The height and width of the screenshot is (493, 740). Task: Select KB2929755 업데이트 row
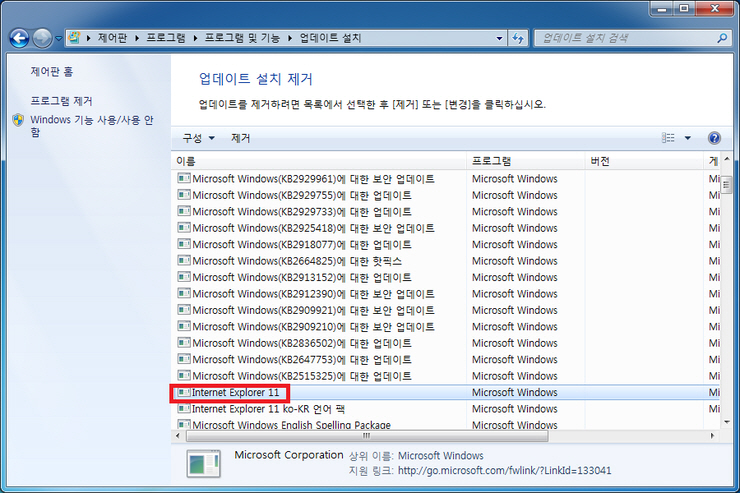pyautogui.click(x=446, y=195)
